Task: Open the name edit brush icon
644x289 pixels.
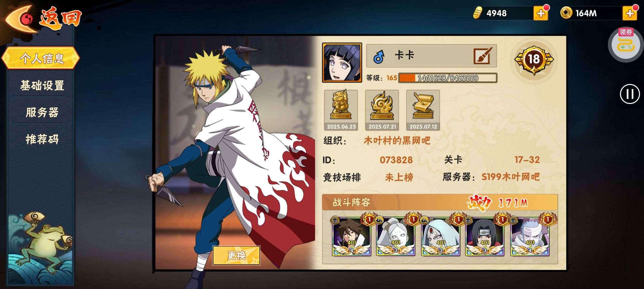Action: point(483,56)
